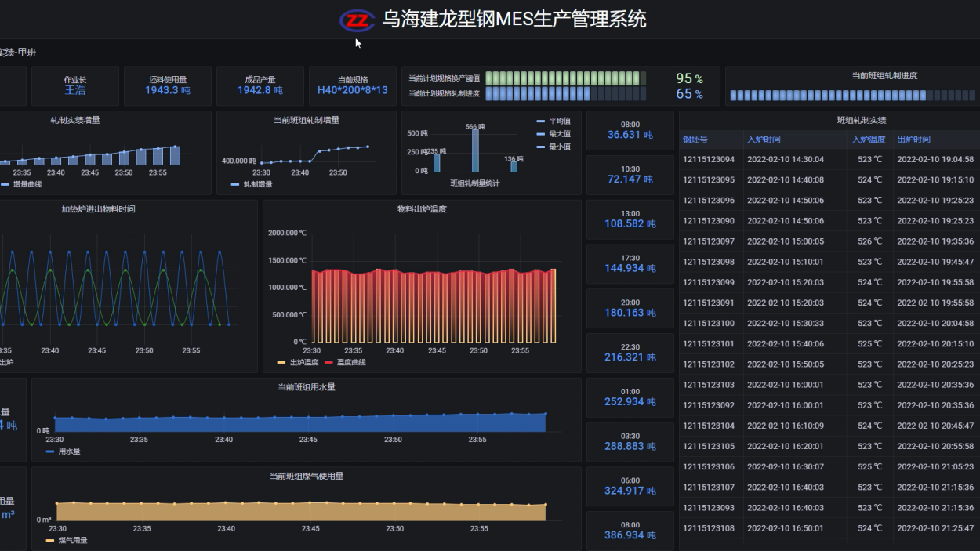This screenshot has width=980, height=551.
Task: Sort table by 出炉时间 column header
Action: (x=913, y=140)
